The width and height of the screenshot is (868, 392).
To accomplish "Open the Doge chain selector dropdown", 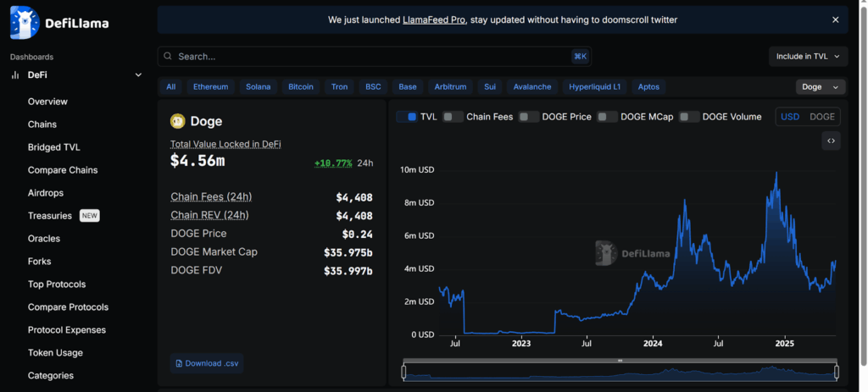I will click(821, 87).
